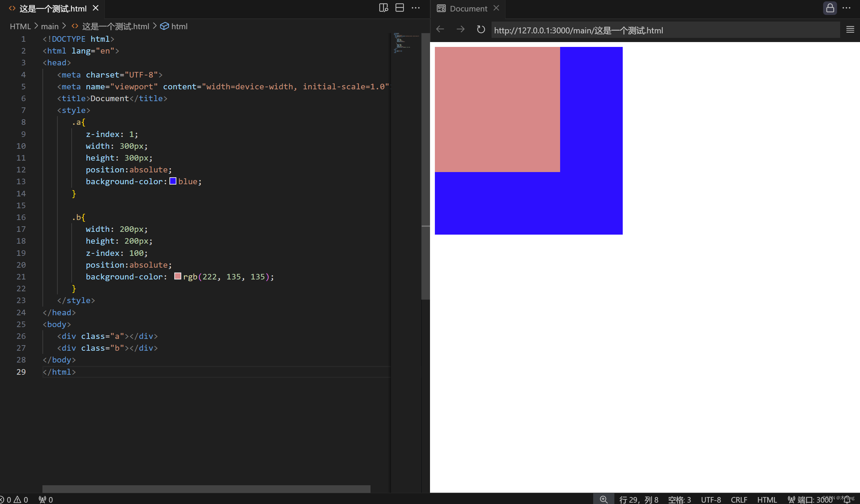Expand the main breadcrumb folder
The image size is (860, 504).
(50, 26)
